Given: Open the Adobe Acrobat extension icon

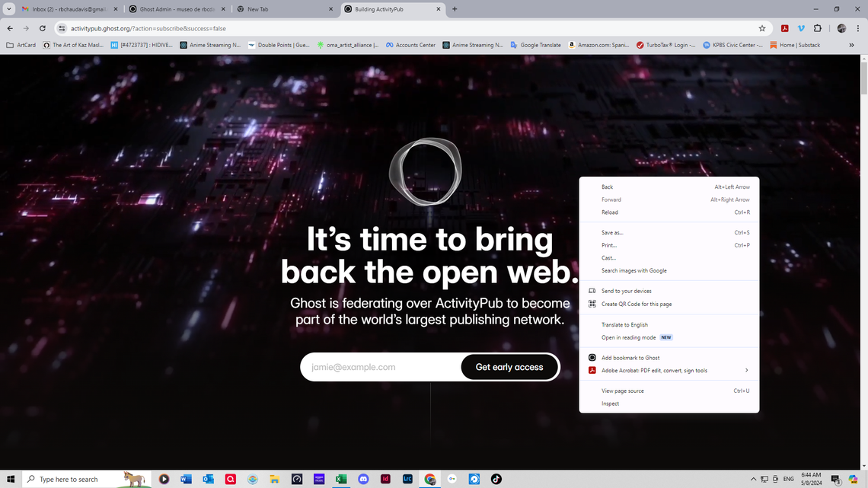Looking at the screenshot, I should [x=784, y=28].
